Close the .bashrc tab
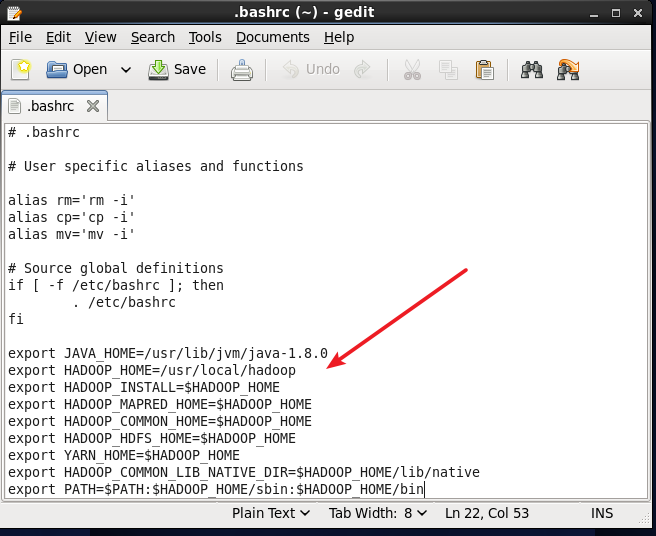Screen dimensions: 656x536 [93, 106]
